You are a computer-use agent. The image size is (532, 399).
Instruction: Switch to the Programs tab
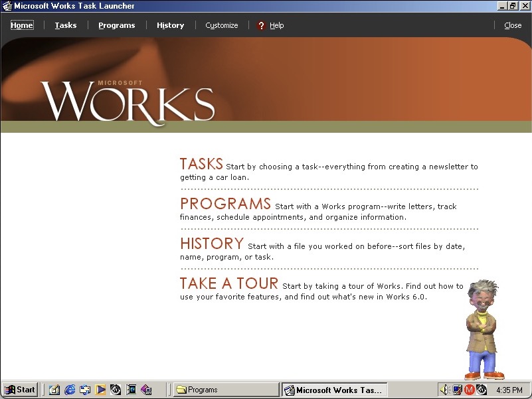[x=116, y=25]
